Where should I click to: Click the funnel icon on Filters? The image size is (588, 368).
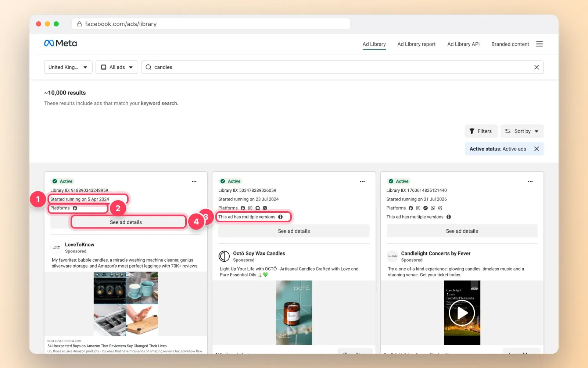(472, 131)
